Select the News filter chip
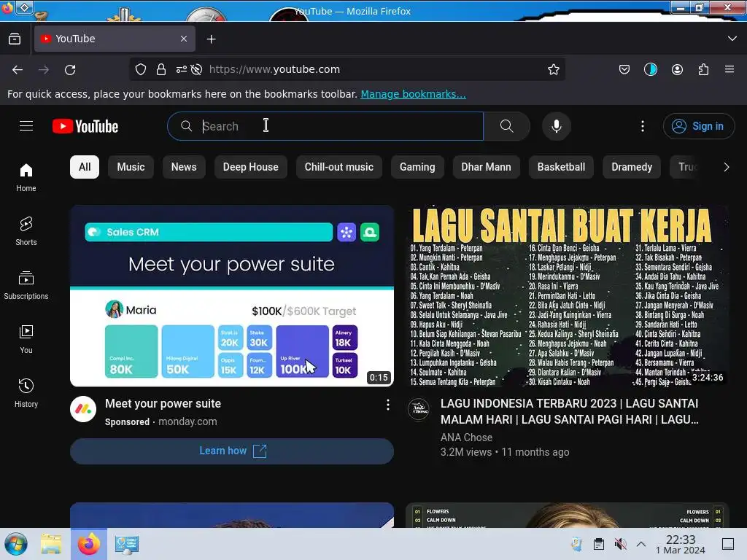Image resolution: width=747 pixels, height=560 pixels. [x=184, y=167]
